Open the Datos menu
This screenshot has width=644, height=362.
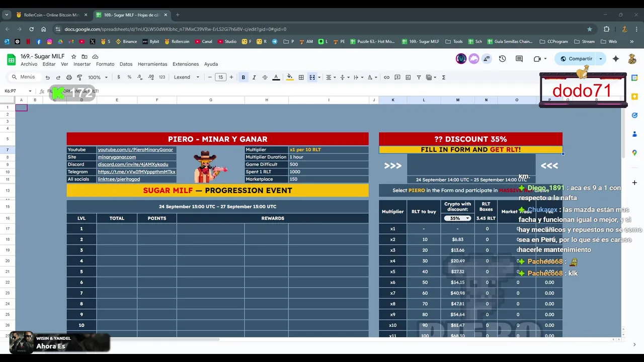point(126,64)
